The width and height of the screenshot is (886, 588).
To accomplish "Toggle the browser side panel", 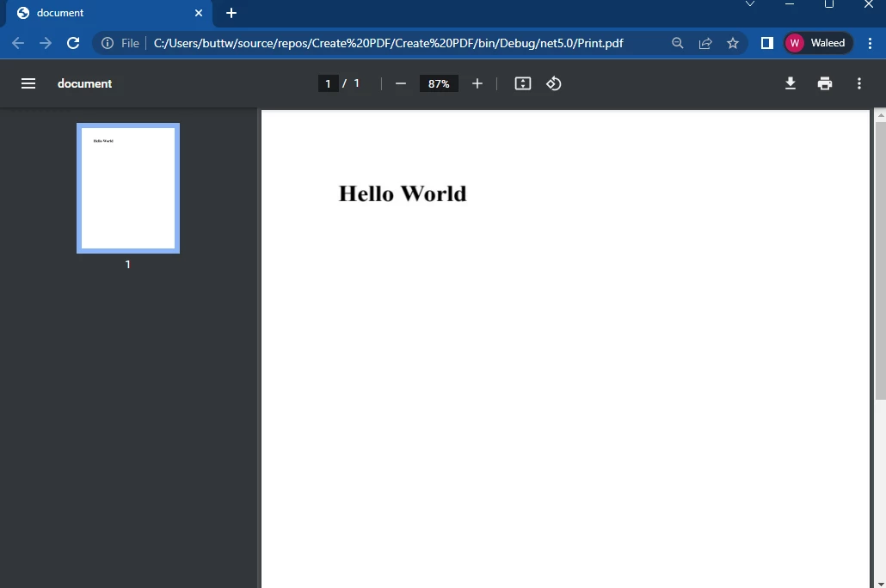I will point(767,43).
